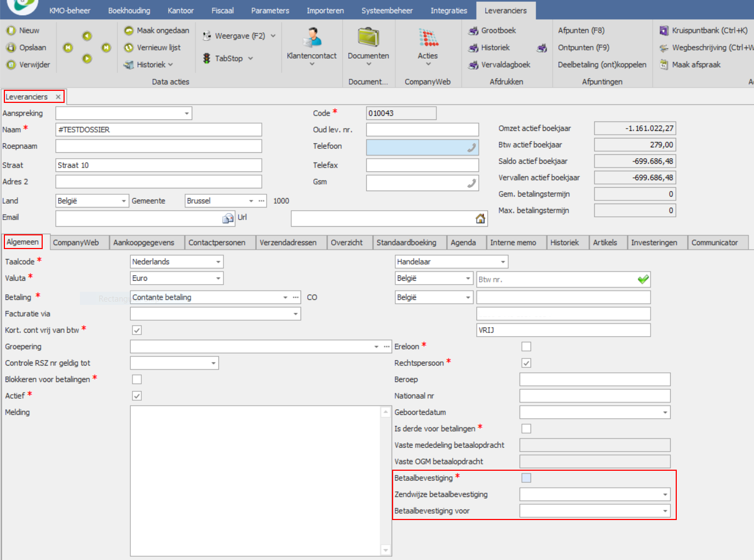Click the Grootboek print icon
The width and height of the screenshot is (754, 560).
pyautogui.click(x=474, y=31)
